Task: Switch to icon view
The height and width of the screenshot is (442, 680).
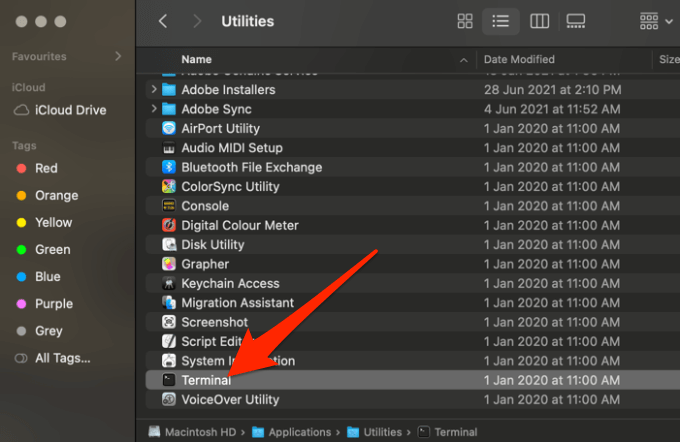Action: [x=465, y=21]
